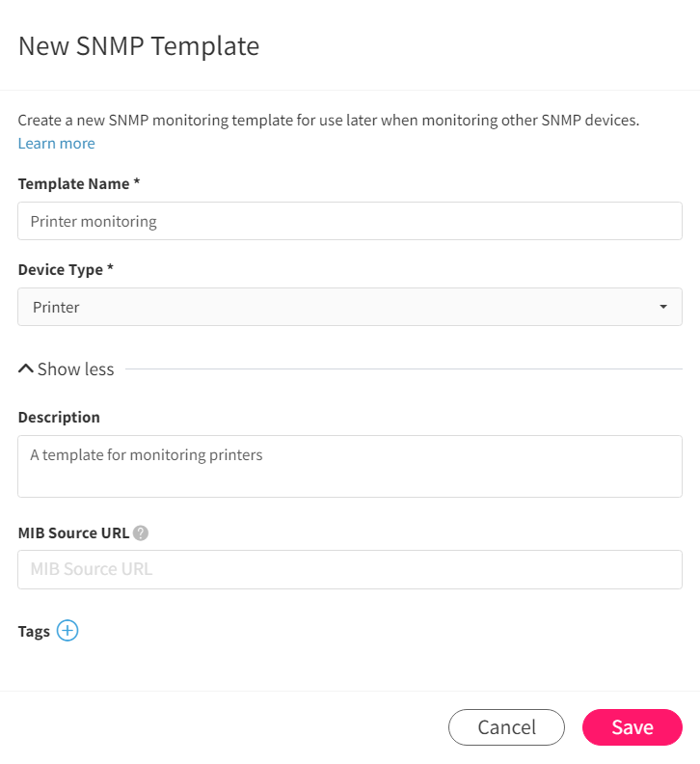Open the Device Type combo box
Screen dimensions: 700x764
[x=350, y=307]
